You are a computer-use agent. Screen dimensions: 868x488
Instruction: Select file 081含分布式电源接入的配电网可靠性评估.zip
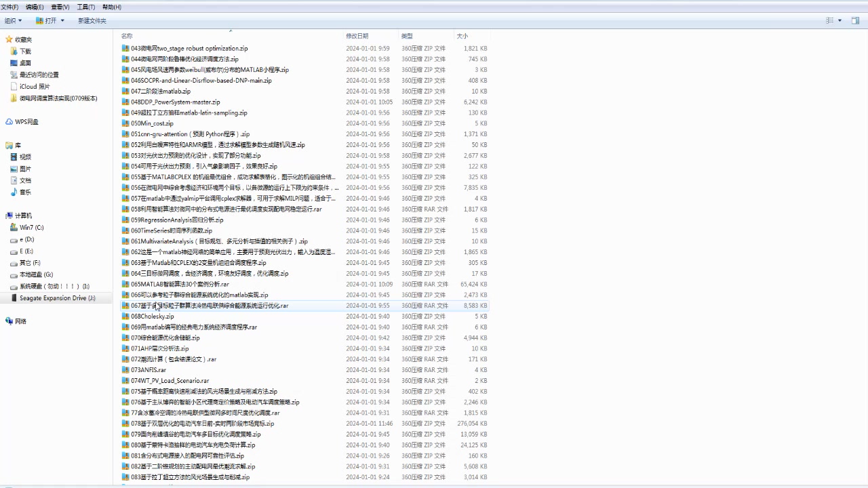[x=187, y=456]
